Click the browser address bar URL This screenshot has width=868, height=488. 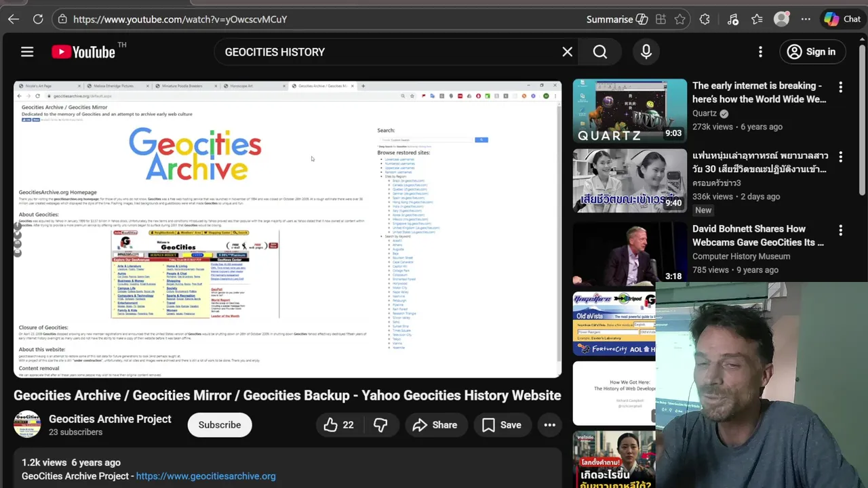point(180,19)
